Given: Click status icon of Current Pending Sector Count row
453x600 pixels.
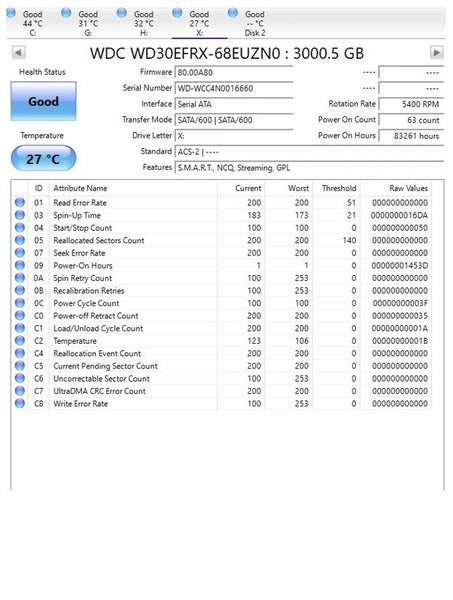Looking at the screenshot, I should click(x=20, y=366).
